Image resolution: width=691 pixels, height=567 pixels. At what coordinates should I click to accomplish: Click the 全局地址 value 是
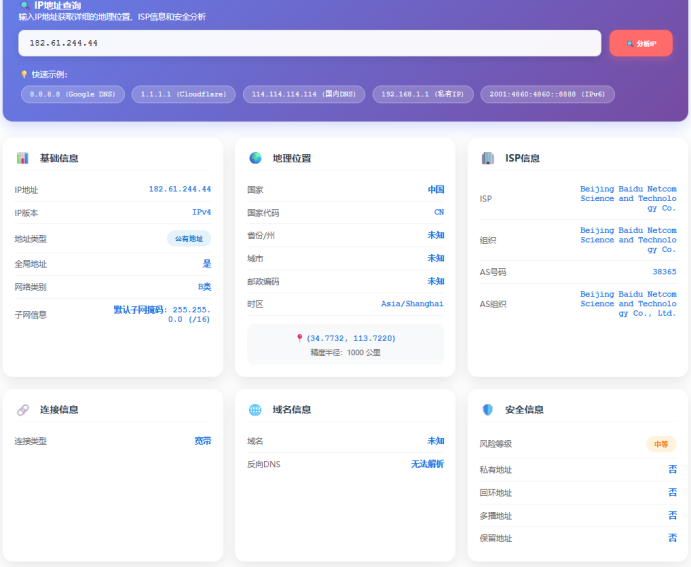click(207, 263)
